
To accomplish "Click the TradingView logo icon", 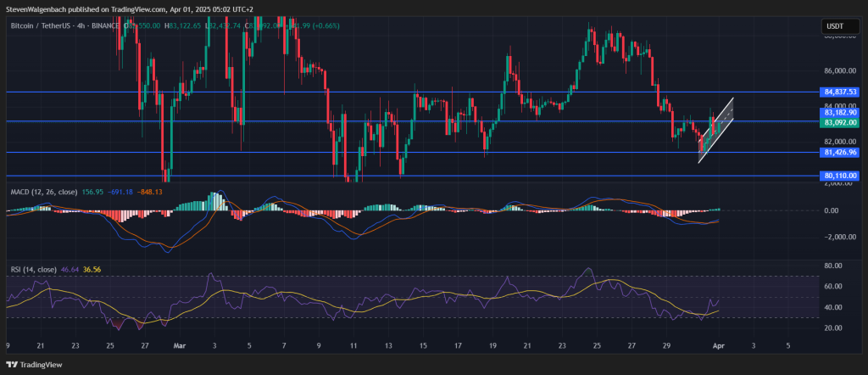I will coord(12,366).
